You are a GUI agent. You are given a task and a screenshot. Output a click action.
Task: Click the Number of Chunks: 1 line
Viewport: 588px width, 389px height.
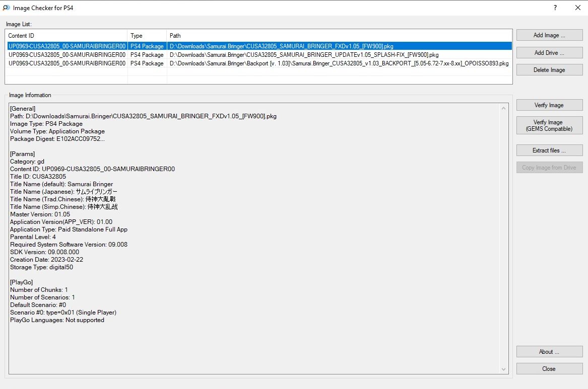tap(39, 290)
